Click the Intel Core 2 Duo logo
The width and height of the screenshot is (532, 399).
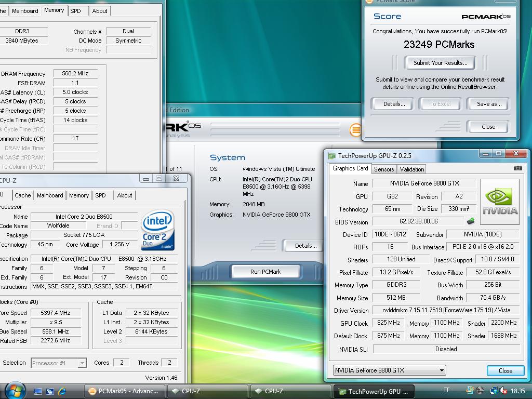(x=158, y=230)
